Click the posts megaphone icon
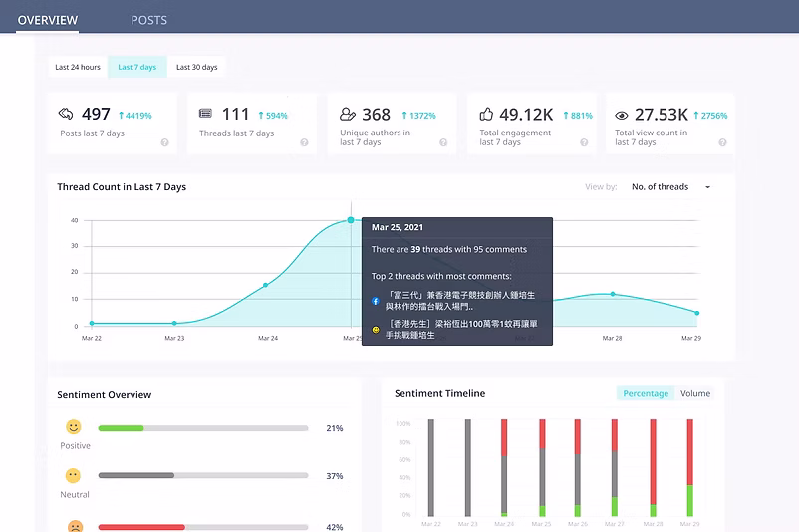This screenshot has width=799, height=532. tap(66, 115)
